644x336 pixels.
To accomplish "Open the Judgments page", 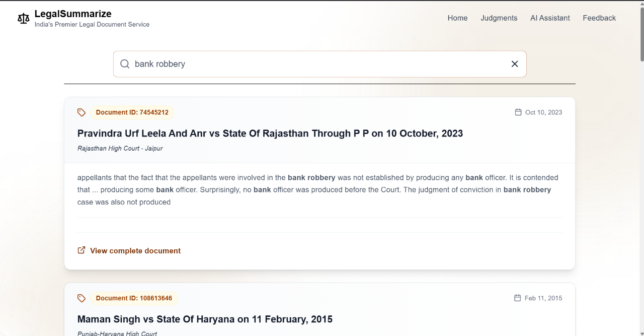I will pos(499,18).
